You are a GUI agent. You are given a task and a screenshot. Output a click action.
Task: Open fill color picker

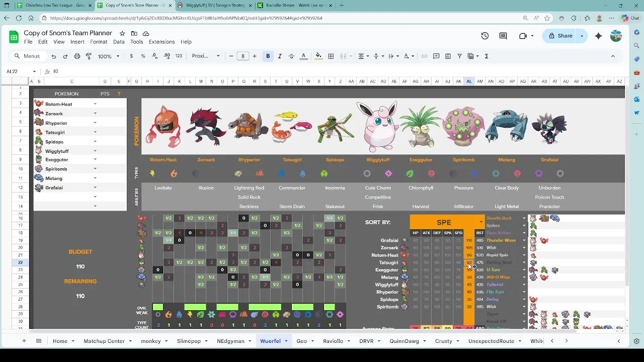[318, 56]
